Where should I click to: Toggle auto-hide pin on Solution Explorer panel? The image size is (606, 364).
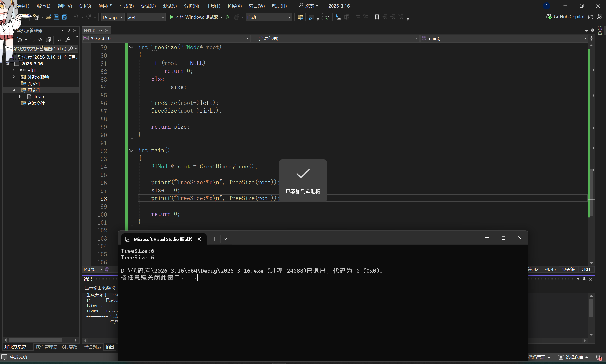[69, 31]
